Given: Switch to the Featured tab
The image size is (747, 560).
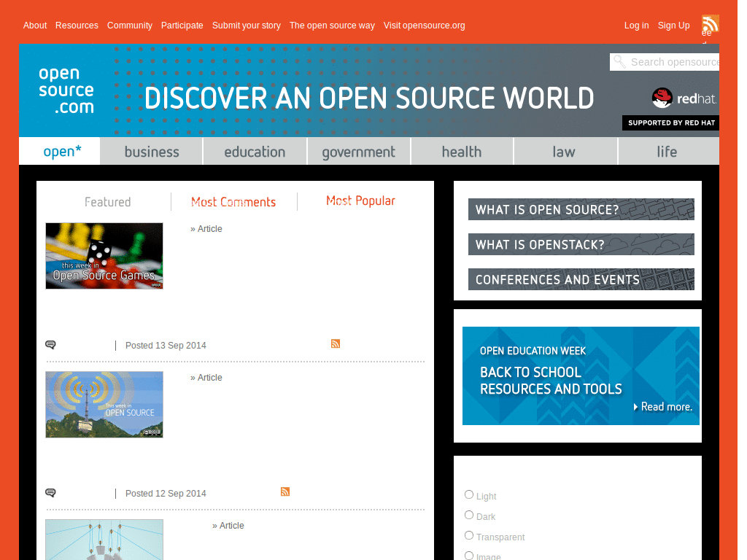Looking at the screenshot, I should (108, 202).
